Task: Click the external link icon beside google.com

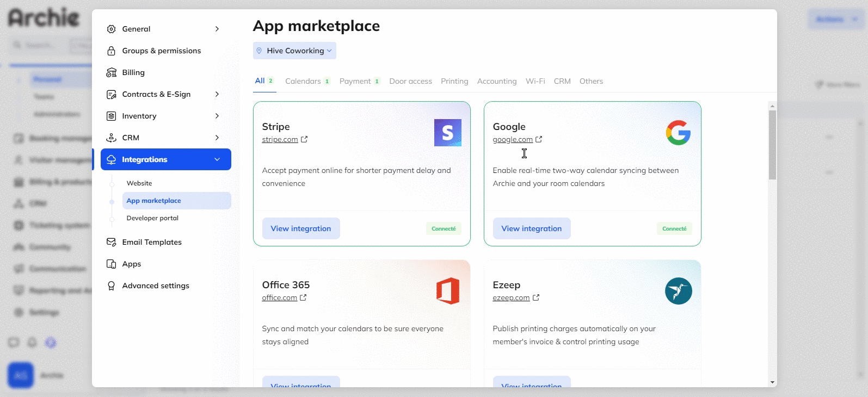Action: pyautogui.click(x=539, y=139)
